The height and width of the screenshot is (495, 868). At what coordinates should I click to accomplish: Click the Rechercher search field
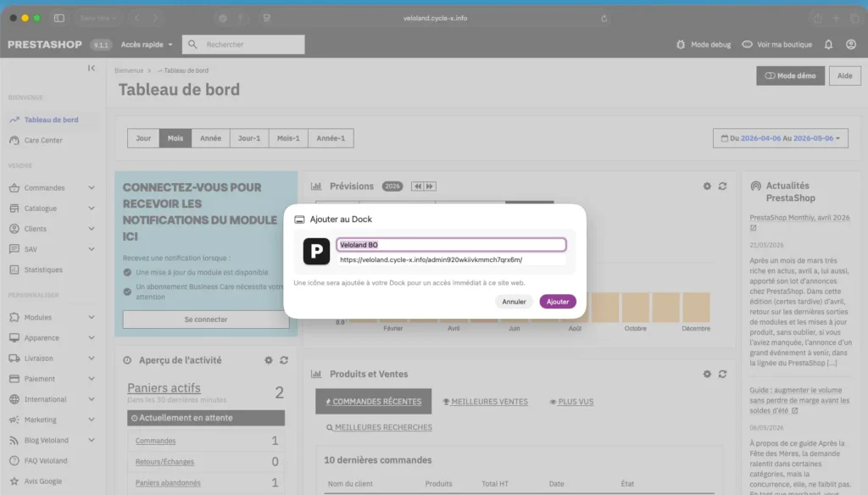tap(243, 44)
